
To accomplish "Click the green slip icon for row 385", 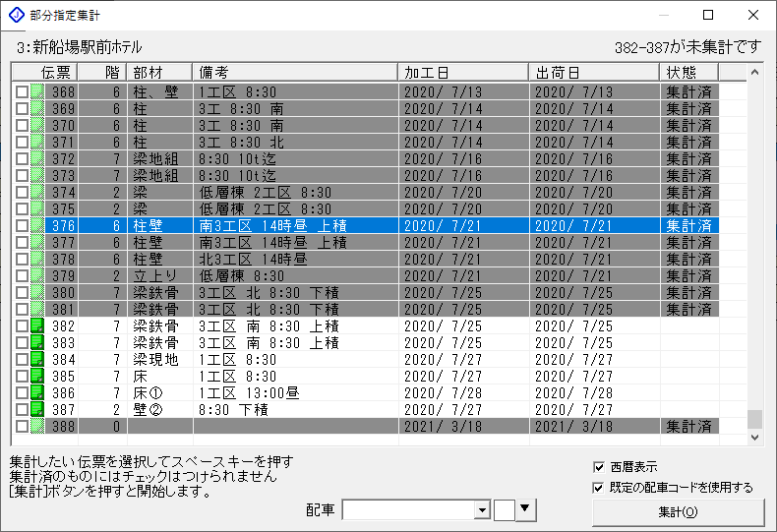I will click(x=37, y=377).
